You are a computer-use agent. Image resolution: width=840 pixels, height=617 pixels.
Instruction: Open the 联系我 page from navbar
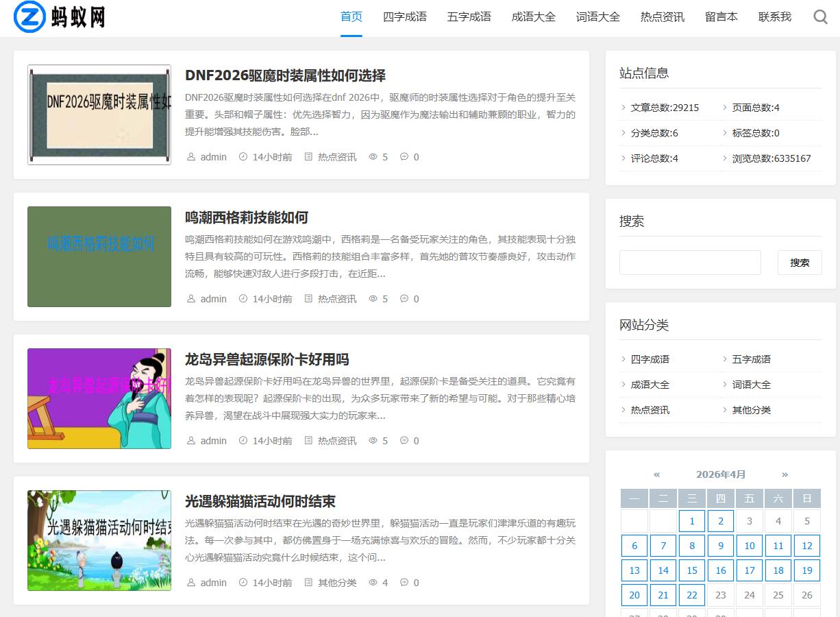774,16
